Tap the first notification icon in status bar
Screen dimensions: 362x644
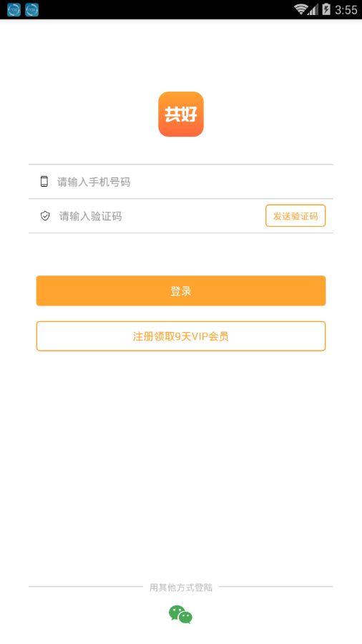14,9
